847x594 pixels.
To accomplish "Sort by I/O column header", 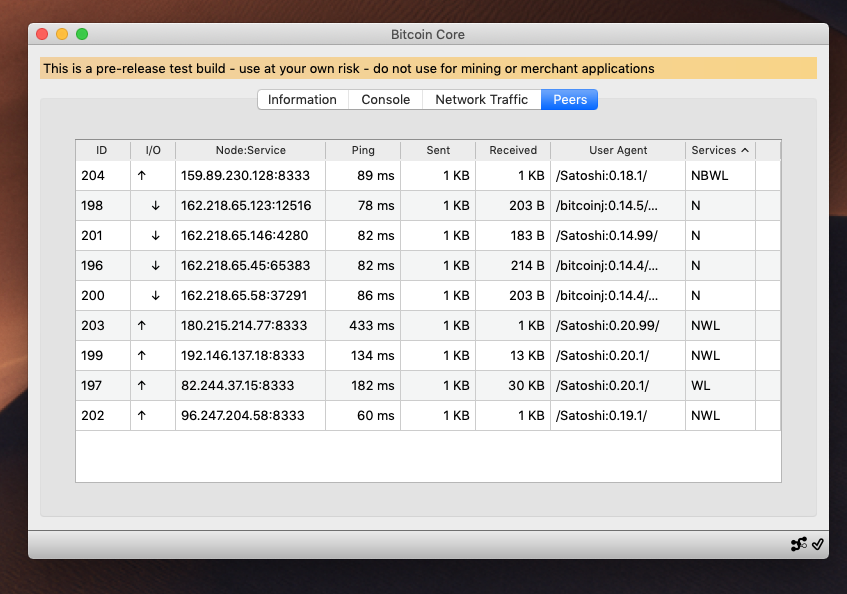I will click(153, 150).
